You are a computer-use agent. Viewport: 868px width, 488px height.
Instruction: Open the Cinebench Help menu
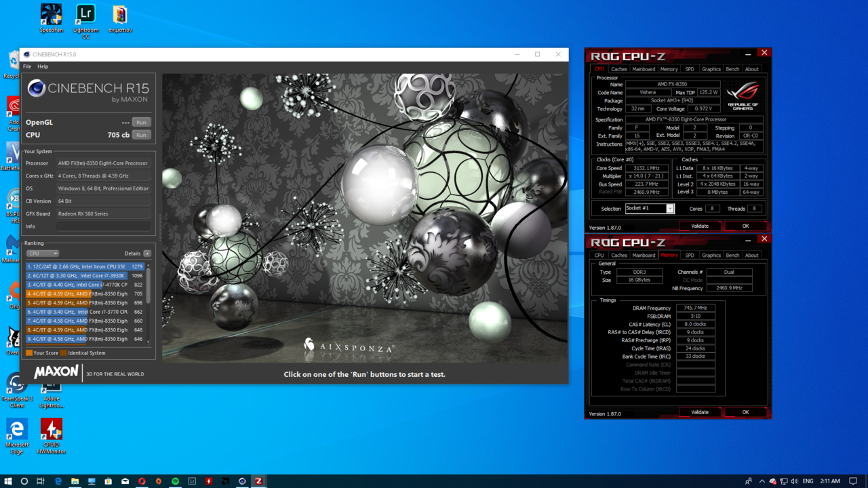pyautogui.click(x=43, y=66)
